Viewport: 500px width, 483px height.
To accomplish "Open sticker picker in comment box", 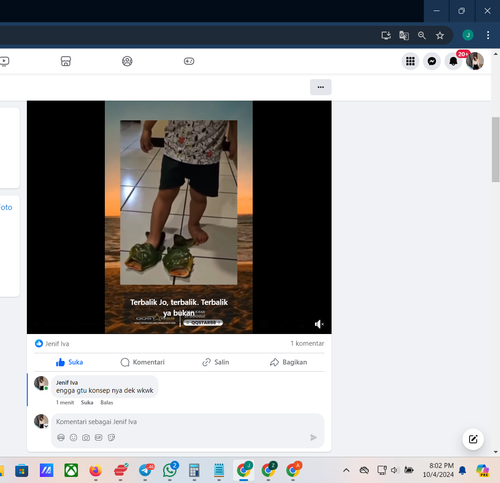I will 111,437.
